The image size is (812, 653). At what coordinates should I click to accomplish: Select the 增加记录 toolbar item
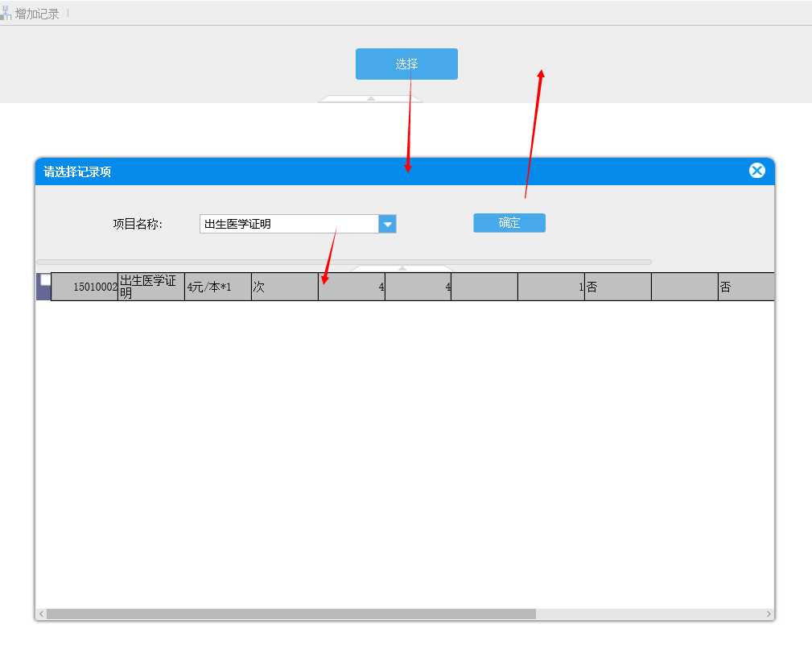click(30, 14)
